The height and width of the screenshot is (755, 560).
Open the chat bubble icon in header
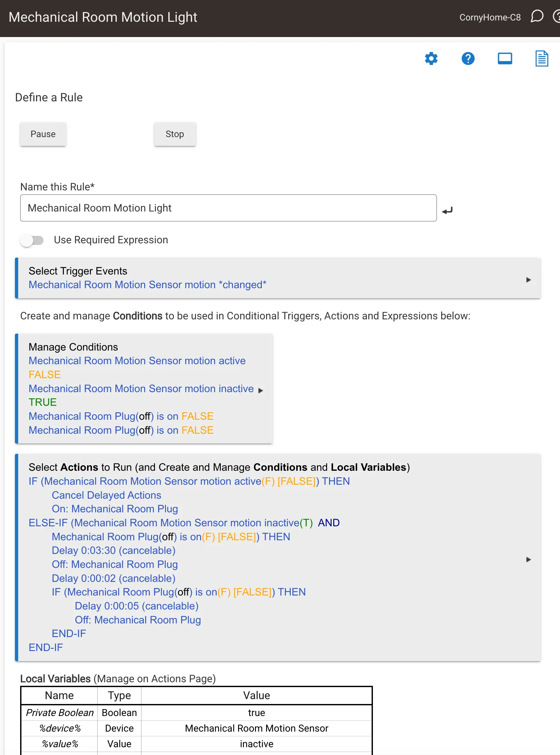coord(537,16)
